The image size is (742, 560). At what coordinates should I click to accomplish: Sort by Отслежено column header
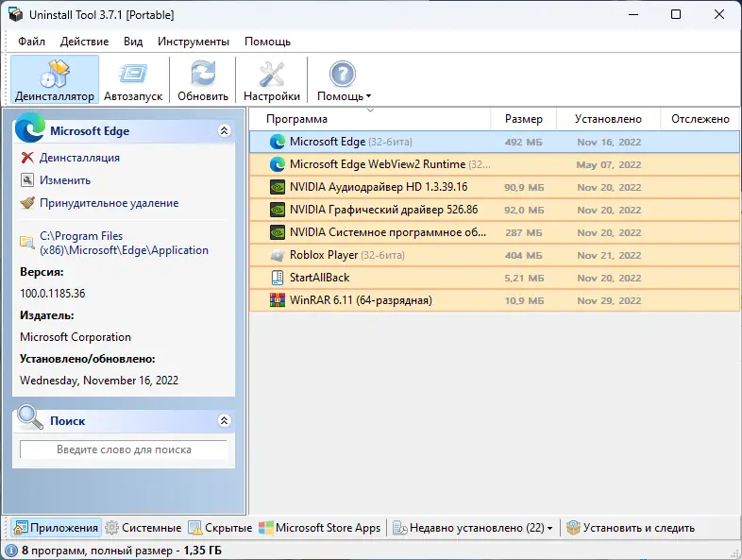(x=700, y=119)
